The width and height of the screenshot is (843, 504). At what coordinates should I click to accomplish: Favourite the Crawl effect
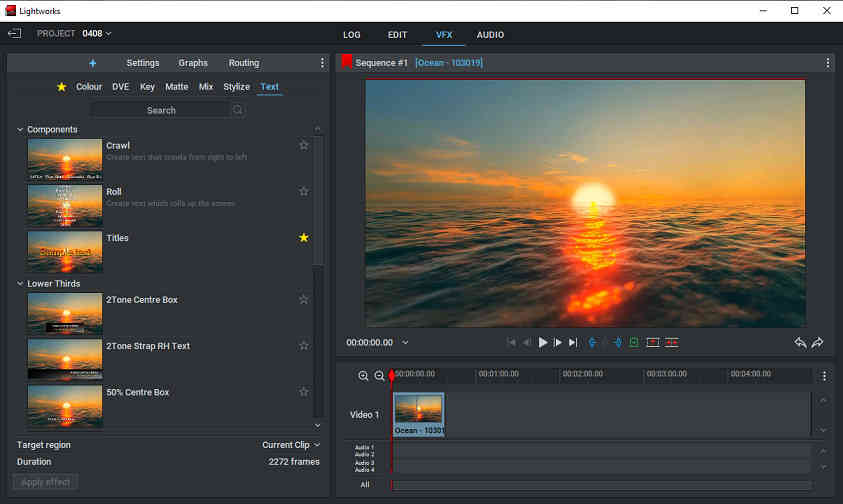tap(304, 145)
